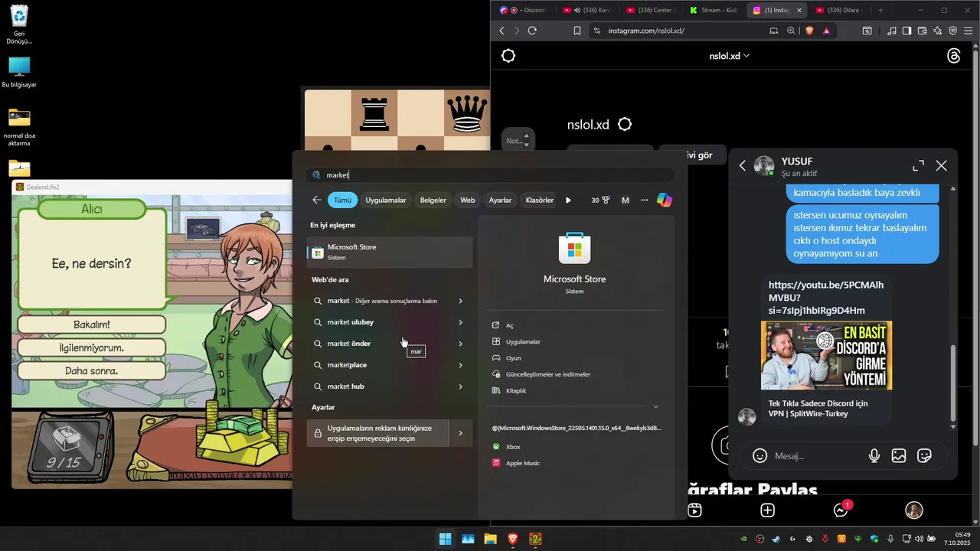Open the three-dots more options in search

pyautogui.click(x=645, y=200)
